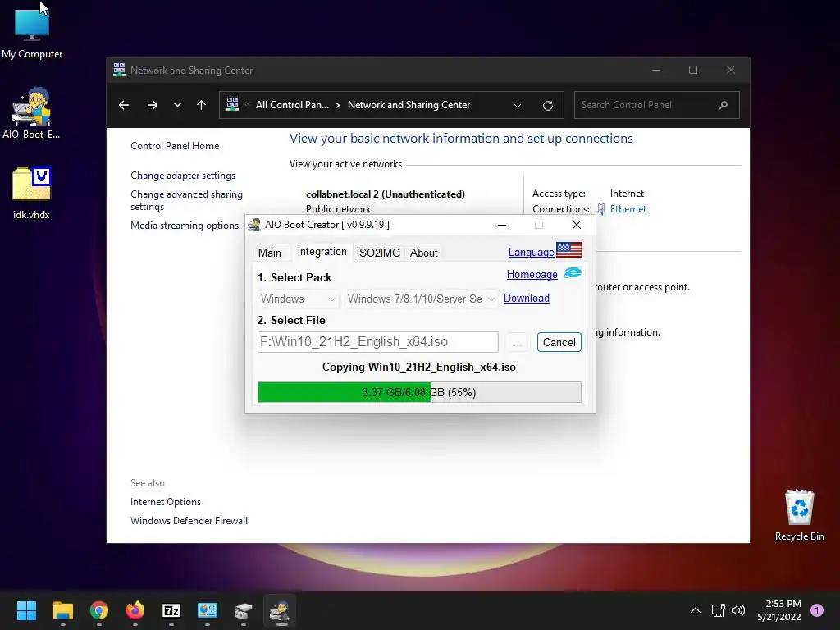Maximize the Network and Sharing Center window

pyautogui.click(x=693, y=70)
